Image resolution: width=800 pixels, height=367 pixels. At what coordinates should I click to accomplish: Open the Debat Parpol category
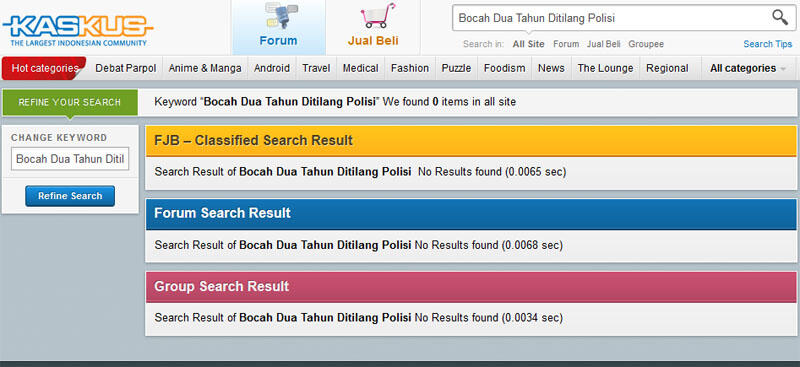[126, 68]
